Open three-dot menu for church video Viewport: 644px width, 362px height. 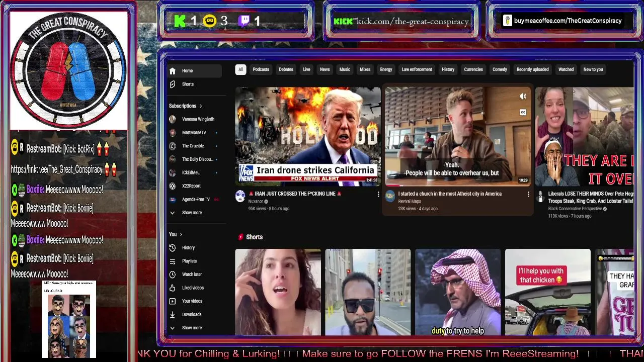pos(528,194)
